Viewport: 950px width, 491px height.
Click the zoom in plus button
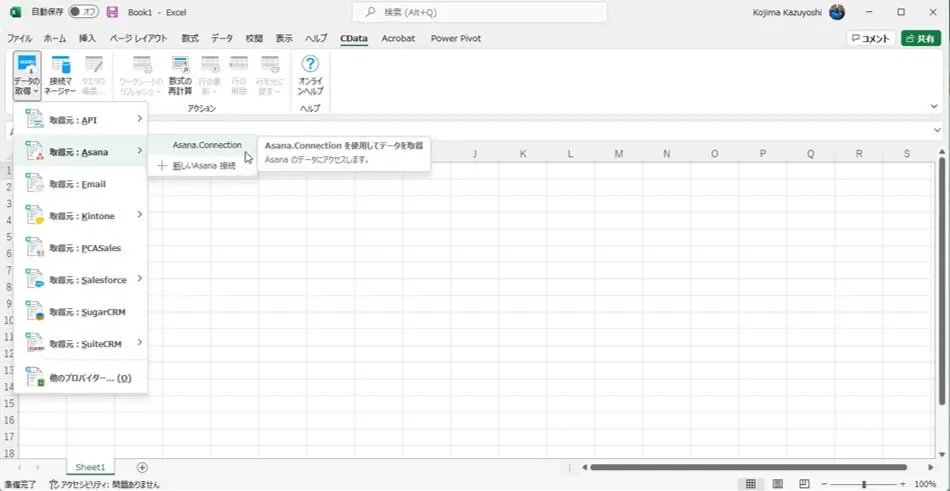(903, 484)
